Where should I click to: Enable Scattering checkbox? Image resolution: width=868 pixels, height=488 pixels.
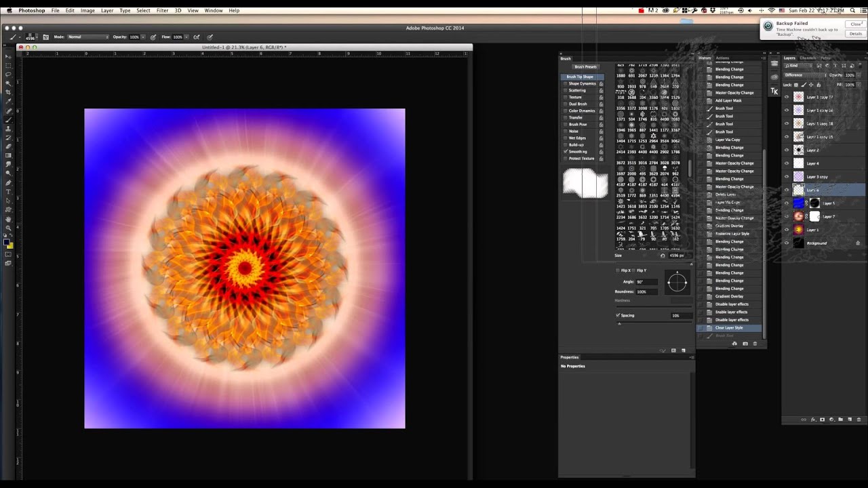click(x=565, y=90)
